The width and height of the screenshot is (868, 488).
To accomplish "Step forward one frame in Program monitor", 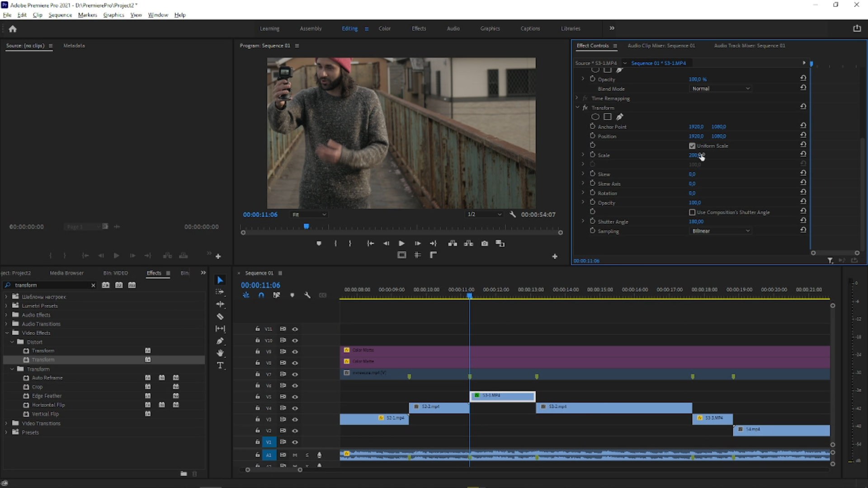I will coord(417,244).
